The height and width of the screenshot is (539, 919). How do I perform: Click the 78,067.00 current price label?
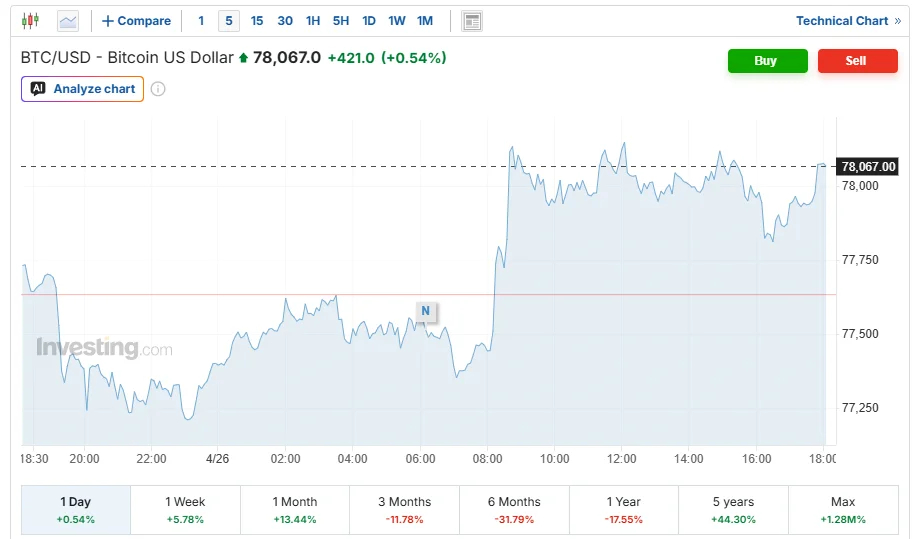coord(868,167)
